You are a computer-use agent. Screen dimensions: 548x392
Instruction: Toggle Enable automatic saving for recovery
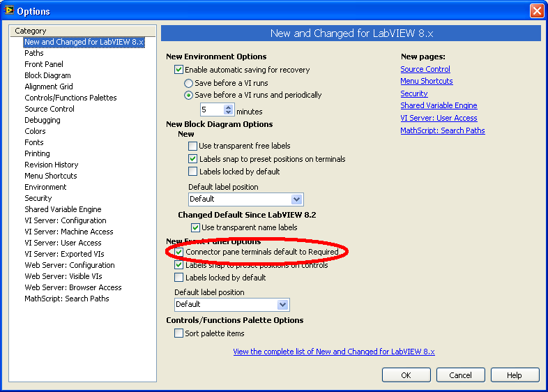[x=178, y=70]
